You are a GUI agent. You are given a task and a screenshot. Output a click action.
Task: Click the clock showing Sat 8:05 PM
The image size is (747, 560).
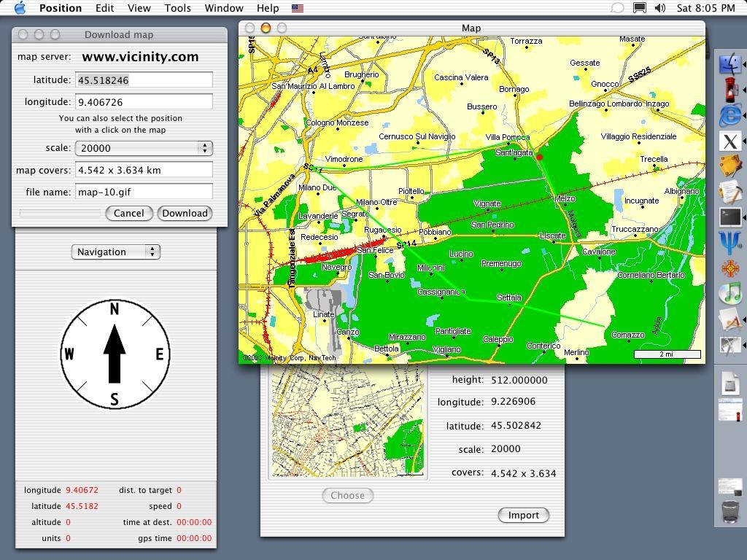coord(706,8)
